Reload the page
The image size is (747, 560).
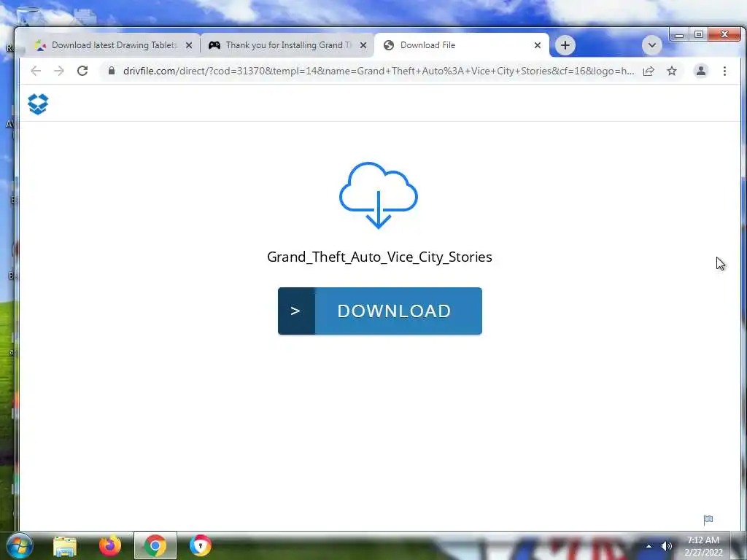pos(82,71)
